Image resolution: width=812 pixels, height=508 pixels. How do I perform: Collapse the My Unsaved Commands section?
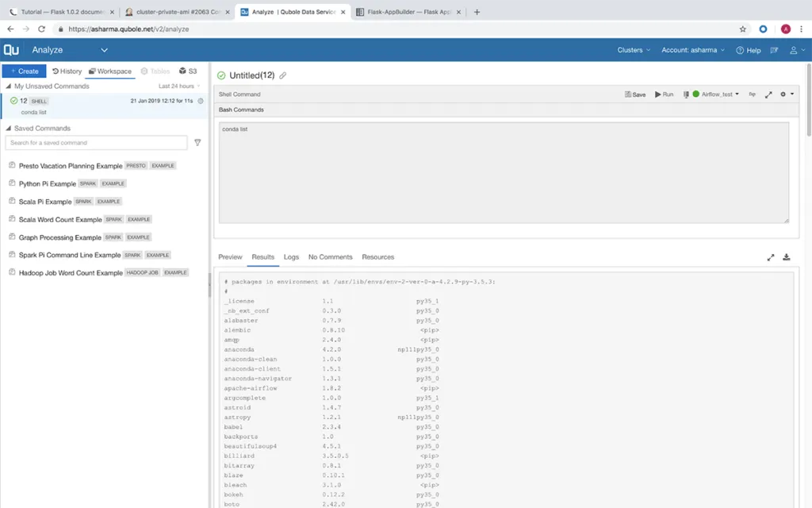pos(8,86)
